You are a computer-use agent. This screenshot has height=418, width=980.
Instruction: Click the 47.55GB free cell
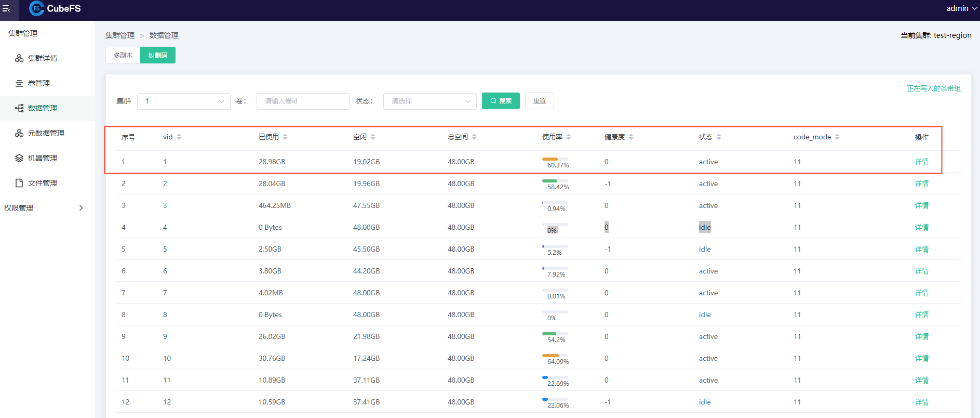(x=367, y=205)
